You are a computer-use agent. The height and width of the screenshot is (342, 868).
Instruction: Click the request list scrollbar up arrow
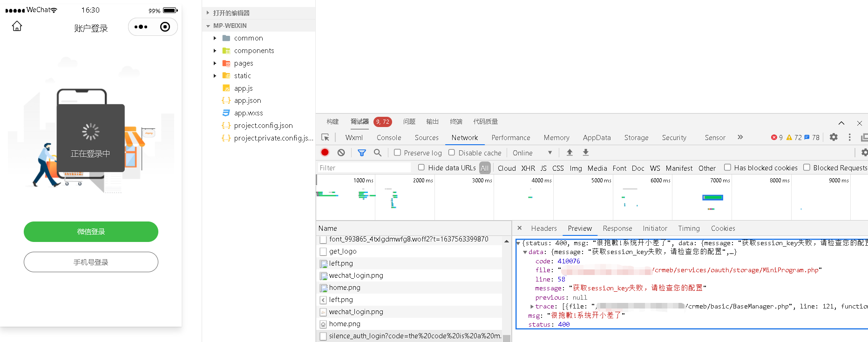click(x=506, y=241)
